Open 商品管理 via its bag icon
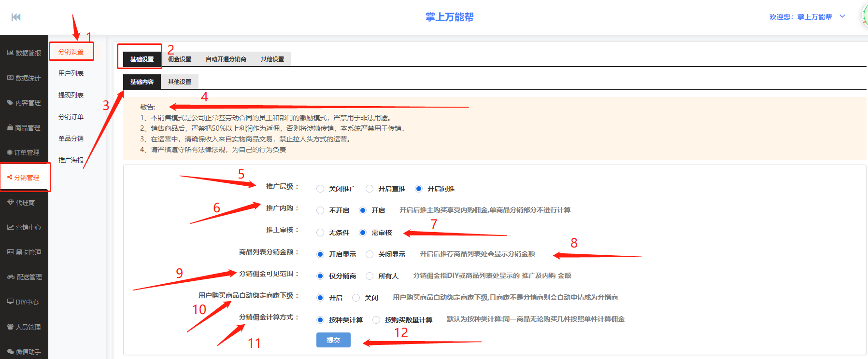This screenshot has width=868, height=359. click(x=10, y=128)
